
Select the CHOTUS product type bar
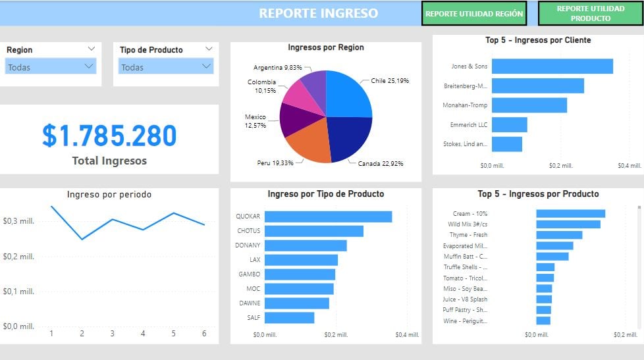(x=313, y=231)
